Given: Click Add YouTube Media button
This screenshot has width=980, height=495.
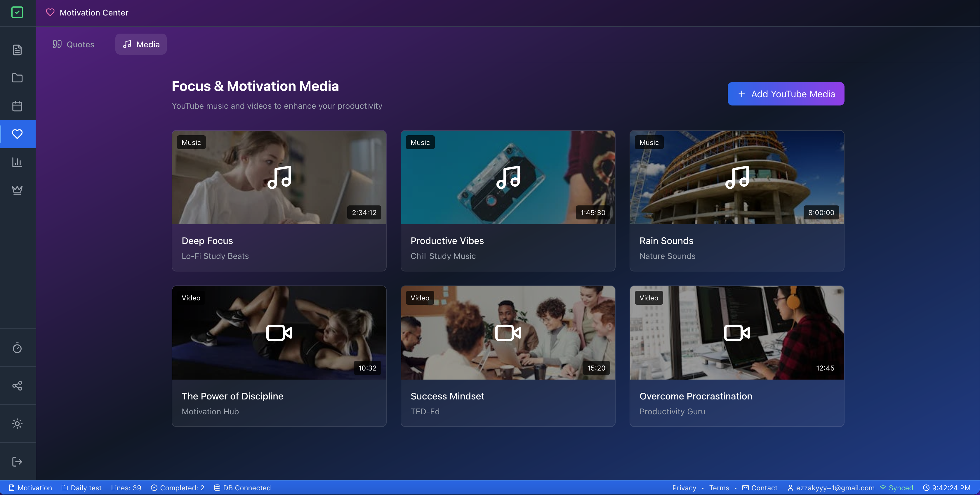Looking at the screenshot, I should point(786,94).
